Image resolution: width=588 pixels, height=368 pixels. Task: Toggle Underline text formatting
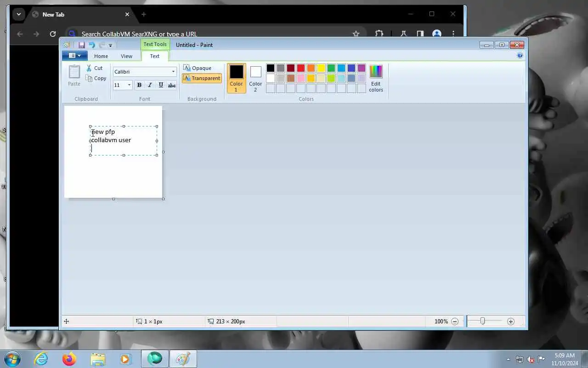161,85
